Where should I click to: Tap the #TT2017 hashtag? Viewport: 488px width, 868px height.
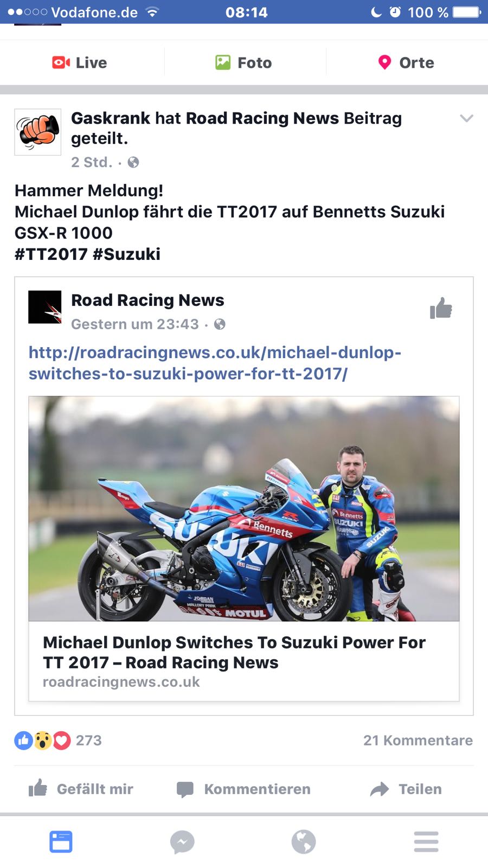(x=51, y=254)
